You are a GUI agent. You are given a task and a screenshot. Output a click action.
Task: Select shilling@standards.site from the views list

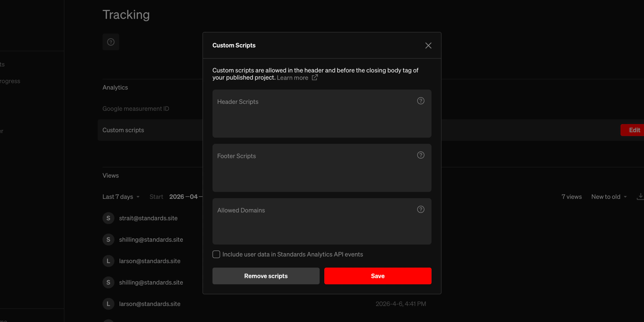pos(151,240)
